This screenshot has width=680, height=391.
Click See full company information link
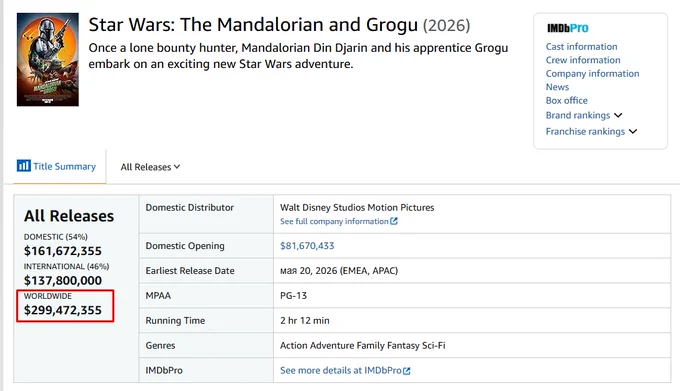[334, 221]
